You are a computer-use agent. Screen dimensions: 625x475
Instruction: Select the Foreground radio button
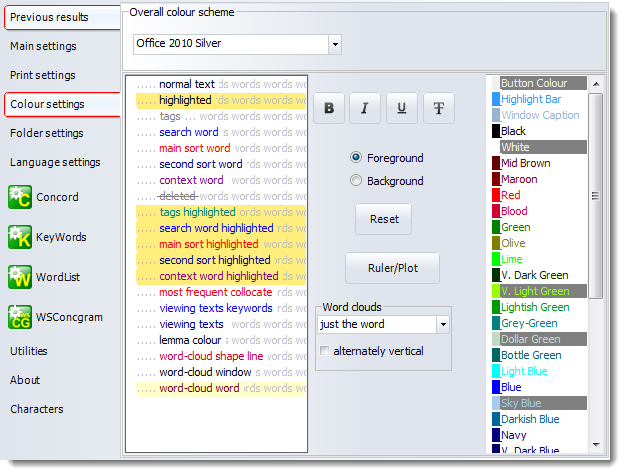coord(356,158)
